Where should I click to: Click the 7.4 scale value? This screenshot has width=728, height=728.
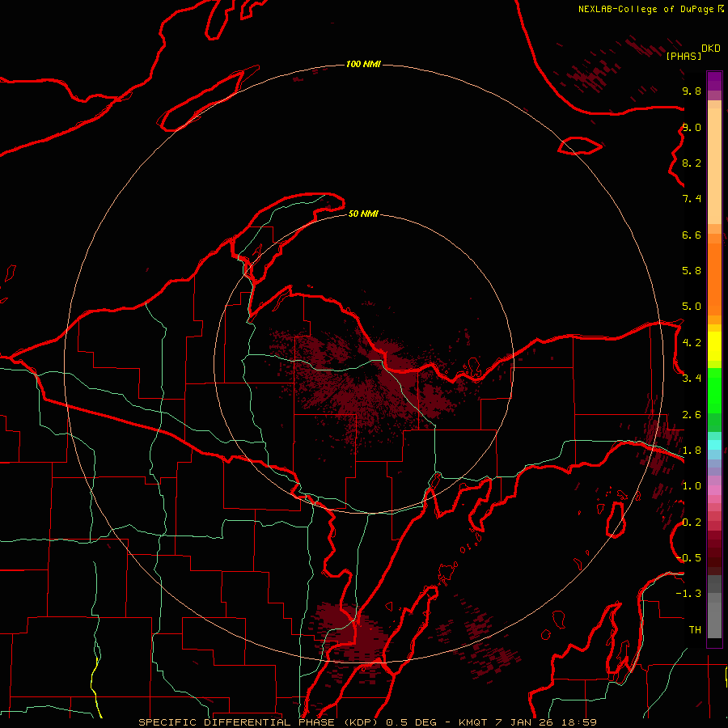point(692,199)
